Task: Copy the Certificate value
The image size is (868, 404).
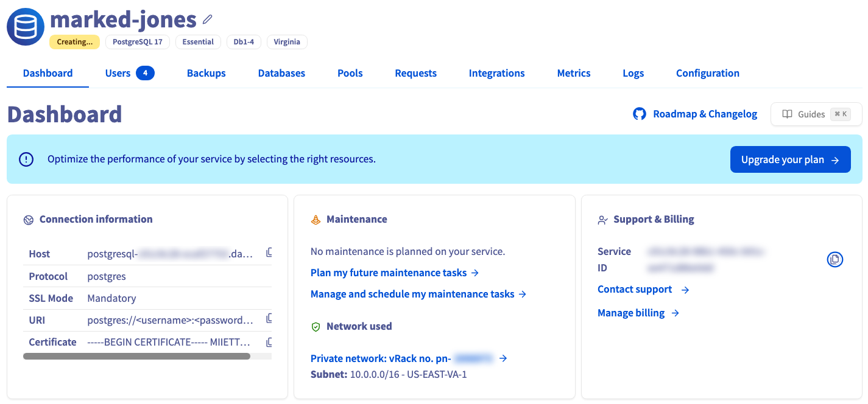Action: 269,342
